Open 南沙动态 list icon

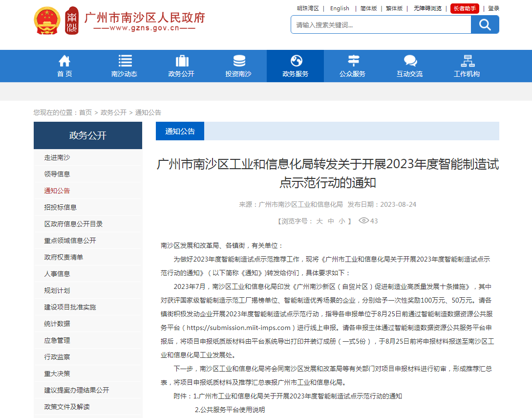point(125,61)
